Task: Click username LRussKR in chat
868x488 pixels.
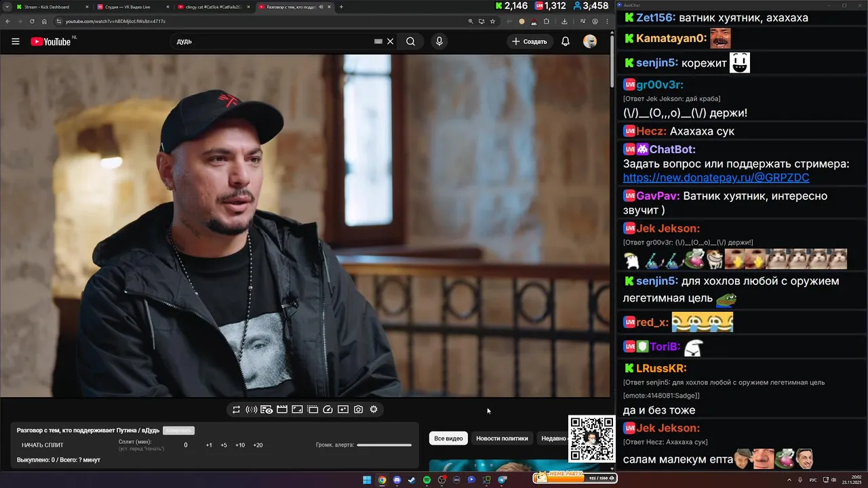Action: [661, 368]
